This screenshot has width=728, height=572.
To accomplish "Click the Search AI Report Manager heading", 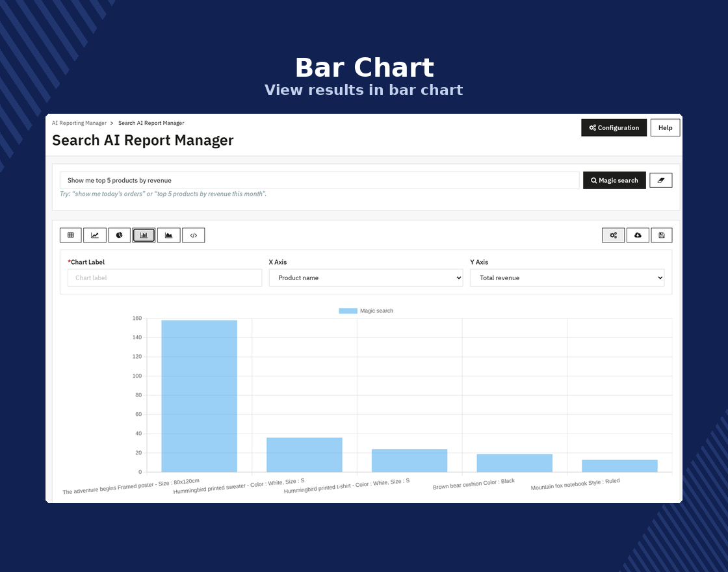I will click(x=143, y=140).
